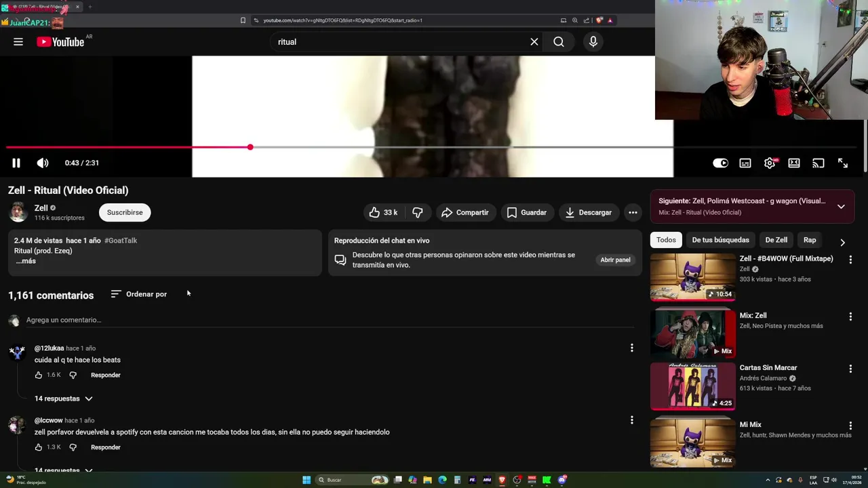The image size is (868, 488).
Task: Expand the Siguiente playlist panel chevron
Action: (x=841, y=207)
